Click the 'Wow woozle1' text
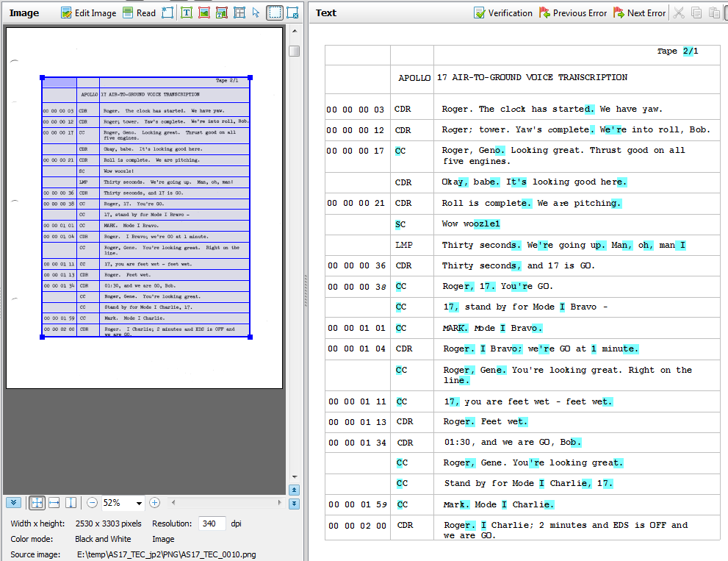728x561 pixels. coord(471,224)
